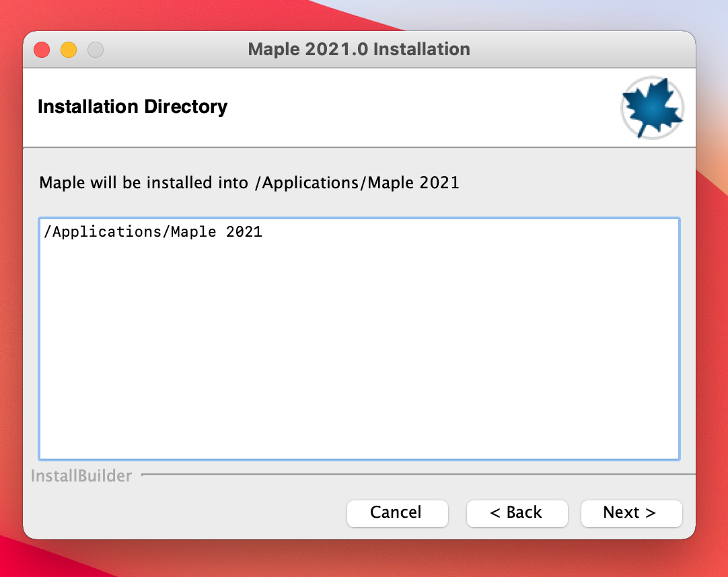Close the installer with the red button
728x577 pixels.
tap(42, 50)
